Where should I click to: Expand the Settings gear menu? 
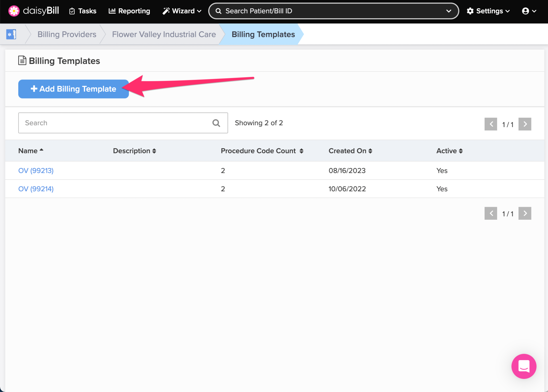coord(488,11)
